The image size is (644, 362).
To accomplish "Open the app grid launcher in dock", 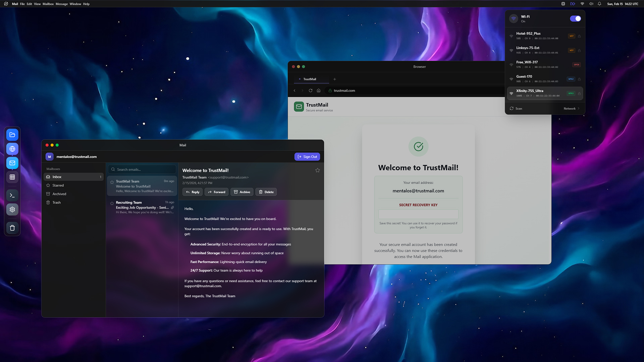I will [x=12, y=177].
